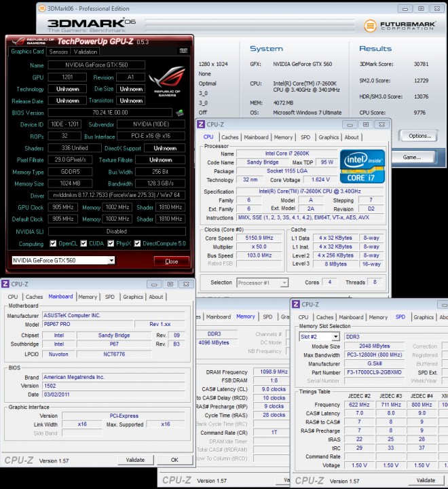The width and height of the screenshot is (448, 489).
Task: Click the Options... button in 3DMark06
Action: 419,136
